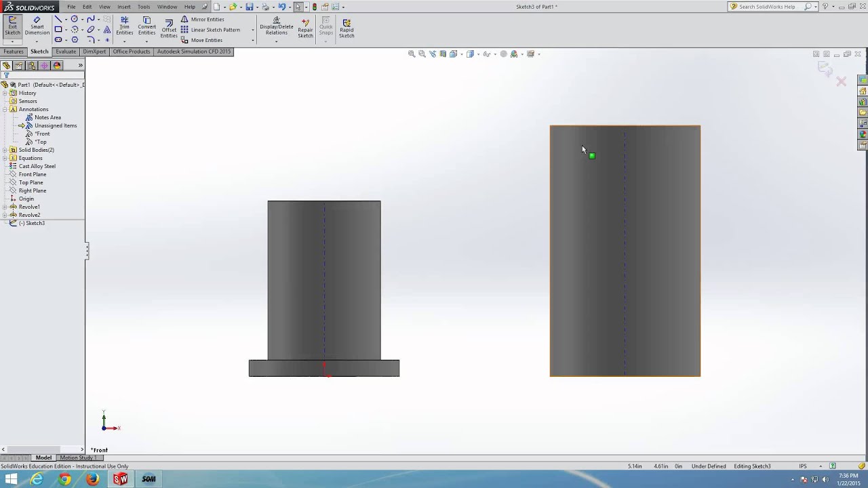Viewport: 868px width, 488px height.
Task: Open DisplayManager tab icon
Action: [x=57, y=66]
